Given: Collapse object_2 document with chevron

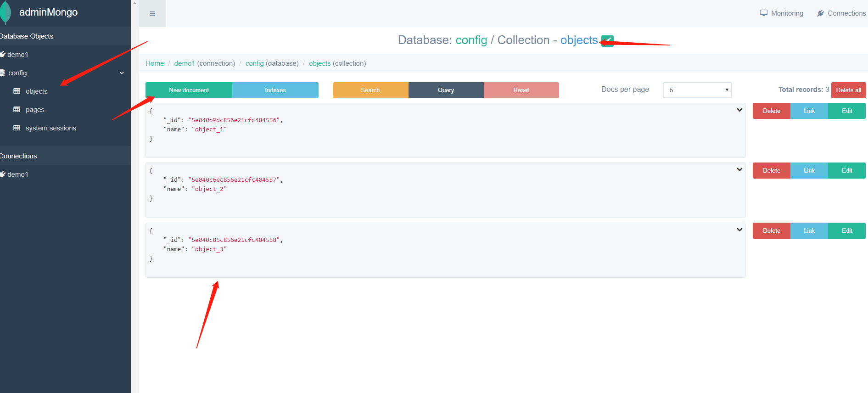Looking at the screenshot, I should click(739, 170).
